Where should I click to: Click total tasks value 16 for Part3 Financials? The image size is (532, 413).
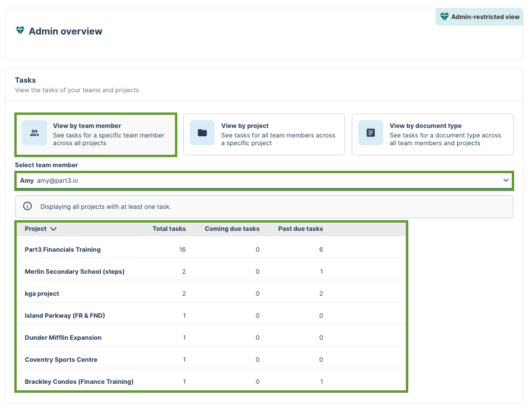point(182,249)
